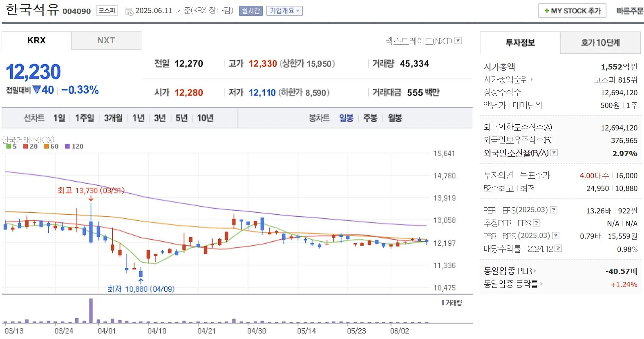Click the red 20-day moving average legend
Screen dimensions: 644x339
30,146
